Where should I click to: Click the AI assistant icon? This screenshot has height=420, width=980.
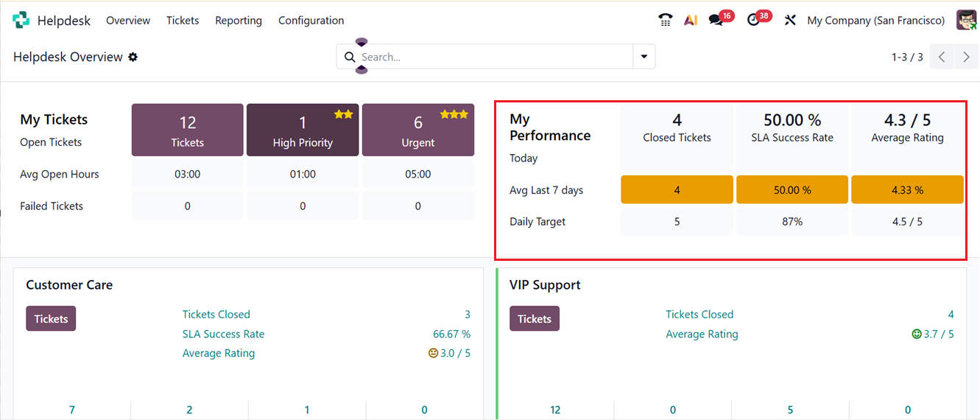click(691, 21)
